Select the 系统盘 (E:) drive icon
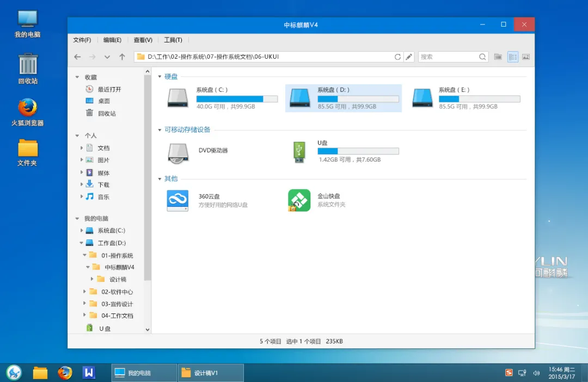This screenshot has height=382, width=588. [422, 98]
